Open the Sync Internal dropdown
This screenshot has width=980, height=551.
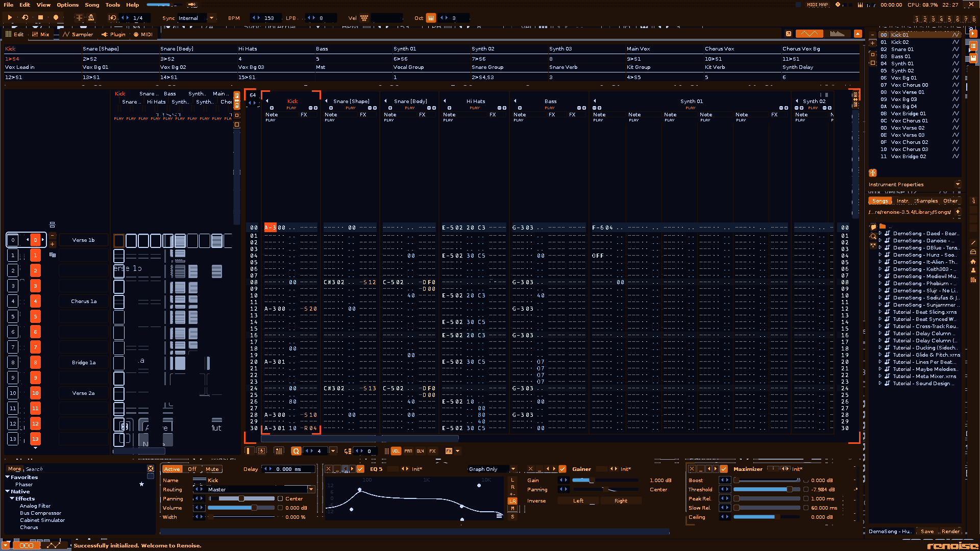click(211, 18)
